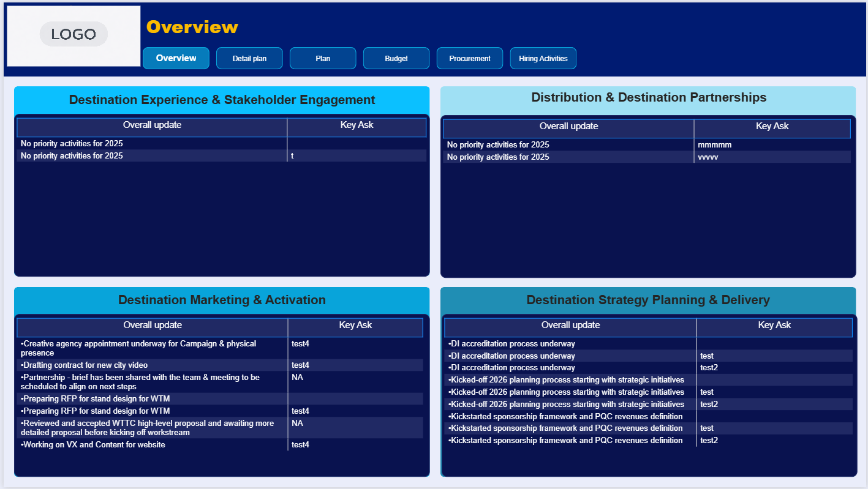Click the LOGO image placeholder
The height and width of the screenshot is (489, 868).
74,35
